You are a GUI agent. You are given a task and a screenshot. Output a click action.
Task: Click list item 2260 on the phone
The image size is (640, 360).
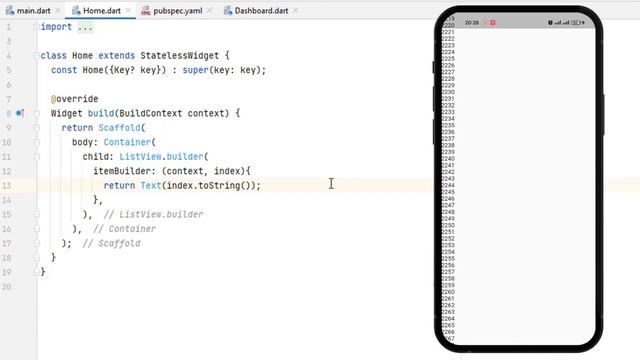click(x=448, y=292)
